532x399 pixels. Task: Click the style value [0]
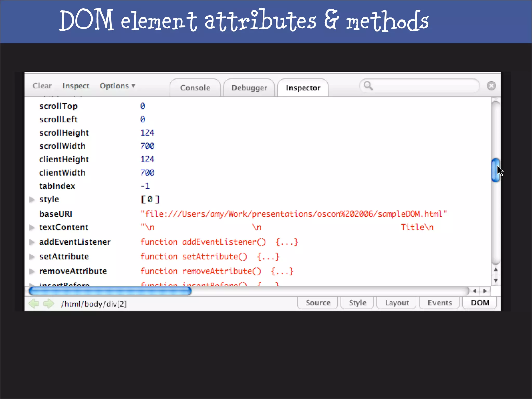(x=150, y=199)
